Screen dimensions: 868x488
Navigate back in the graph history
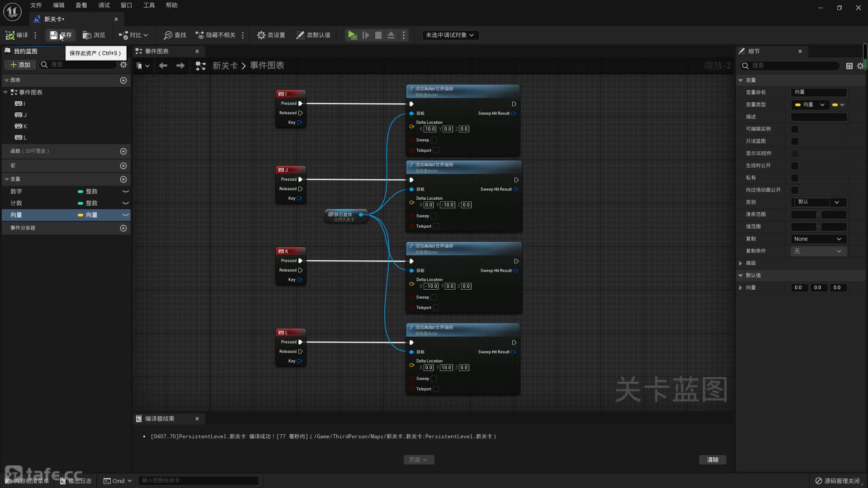point(163,66)
